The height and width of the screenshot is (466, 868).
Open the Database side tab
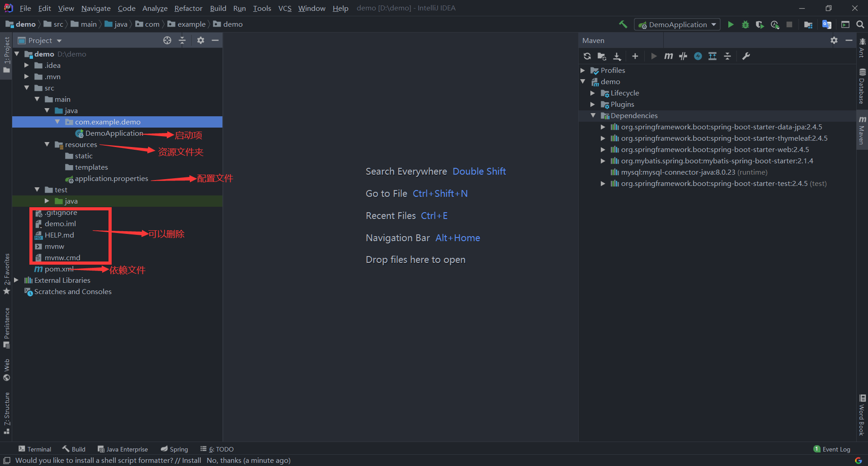[862, 86]
